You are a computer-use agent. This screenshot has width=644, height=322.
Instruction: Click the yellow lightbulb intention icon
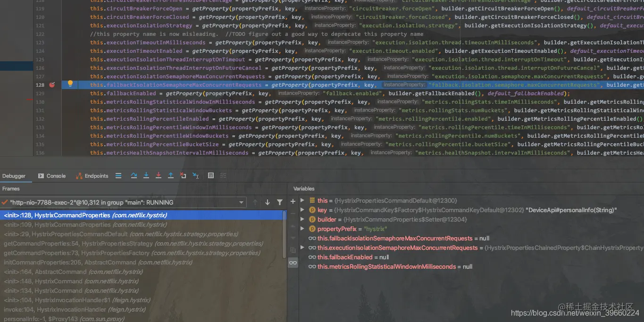pyautogui.click(x=70, y=84)
